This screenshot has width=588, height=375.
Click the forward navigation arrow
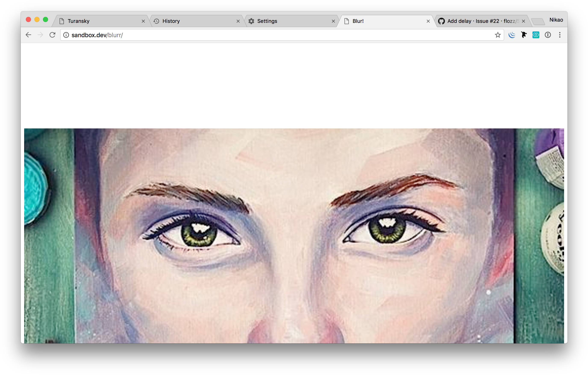[40, 35]
